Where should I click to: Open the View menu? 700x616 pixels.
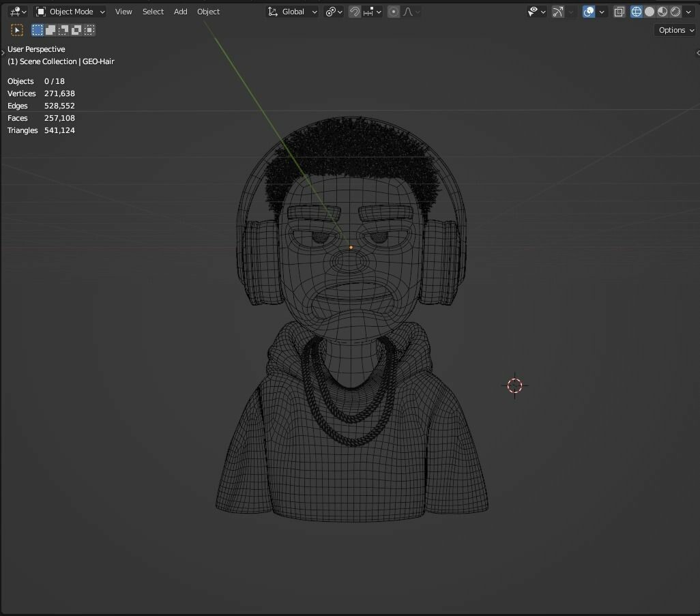123,12
